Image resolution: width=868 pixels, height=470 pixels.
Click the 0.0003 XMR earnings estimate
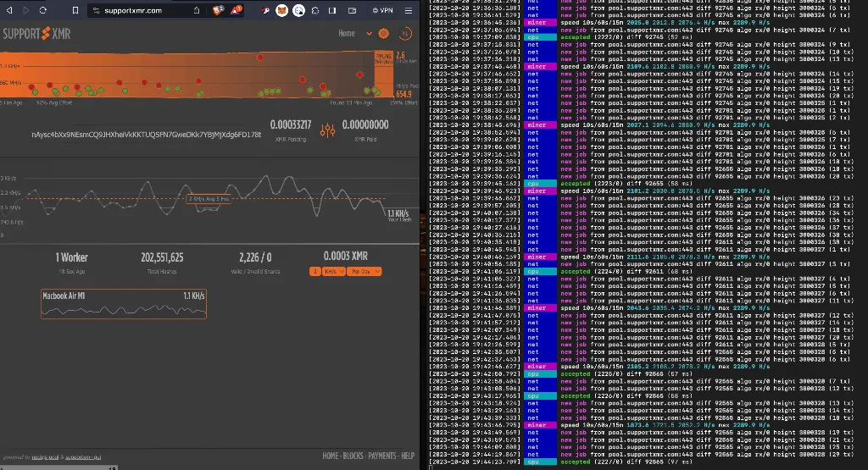pyautogui.click(x=346, y=256)
